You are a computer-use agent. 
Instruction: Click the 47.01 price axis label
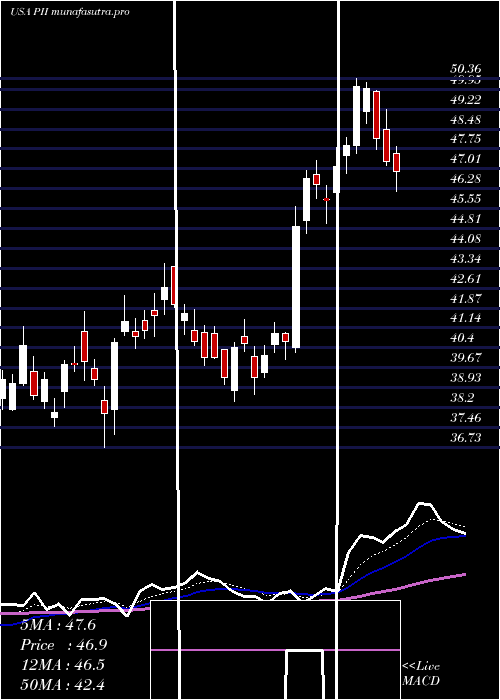466,159
